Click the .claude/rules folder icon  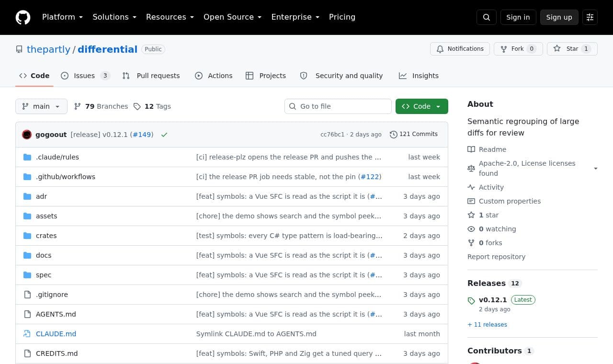[27, 157]
